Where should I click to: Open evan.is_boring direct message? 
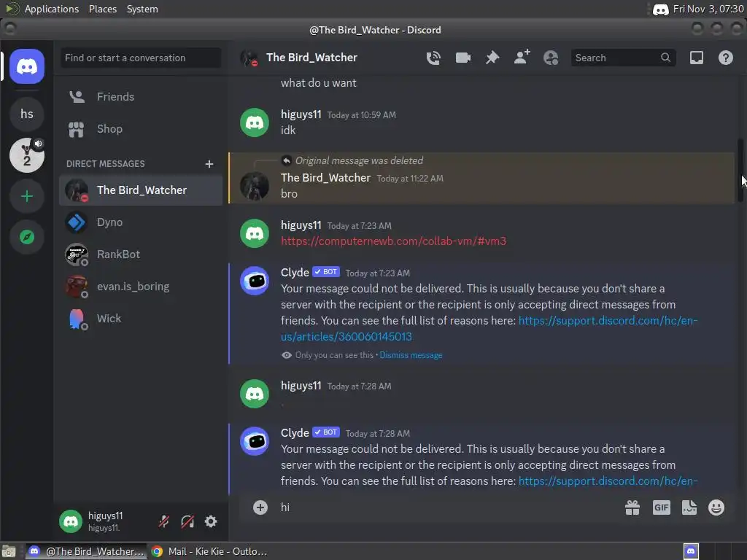tap(141, 286)
